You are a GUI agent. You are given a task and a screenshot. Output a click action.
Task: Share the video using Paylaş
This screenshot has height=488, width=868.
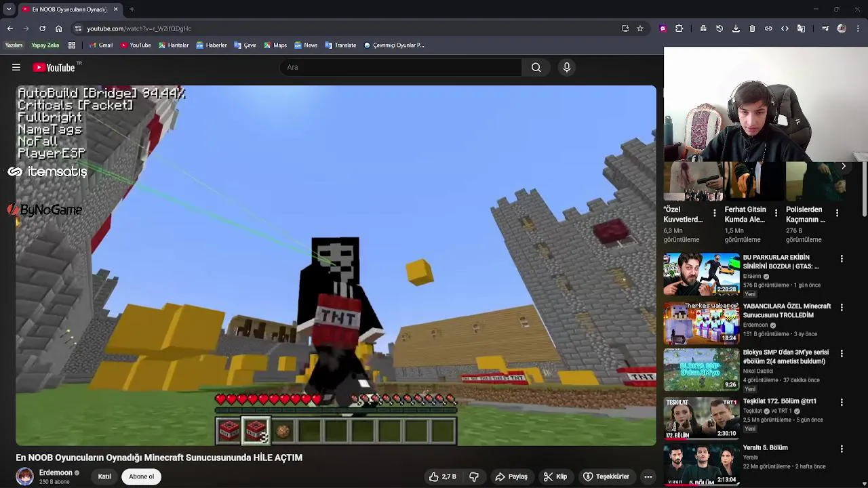pyautogui.click(x=511, y=476)
